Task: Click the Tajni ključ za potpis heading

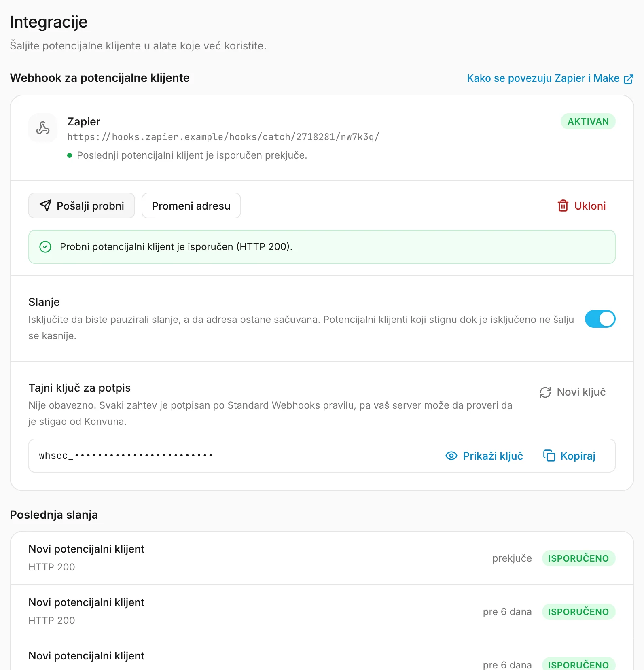Action: (x=79, y=388)
